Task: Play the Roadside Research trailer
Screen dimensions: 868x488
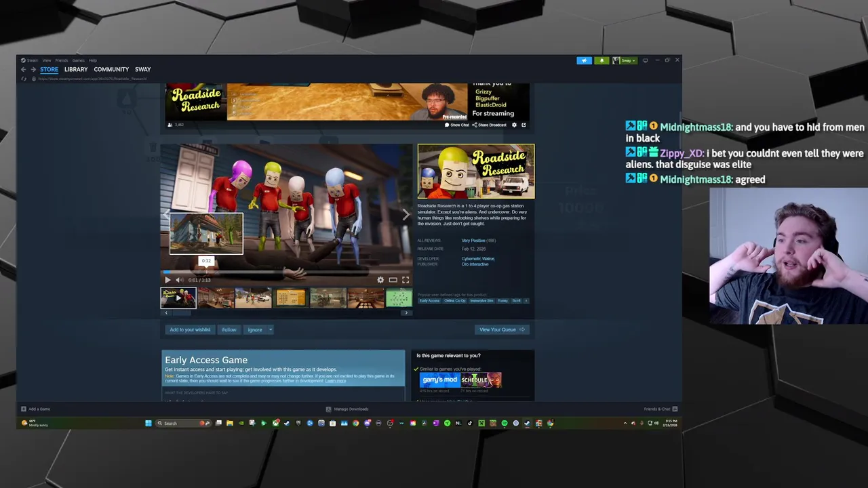Action: [x=167, y=280]
